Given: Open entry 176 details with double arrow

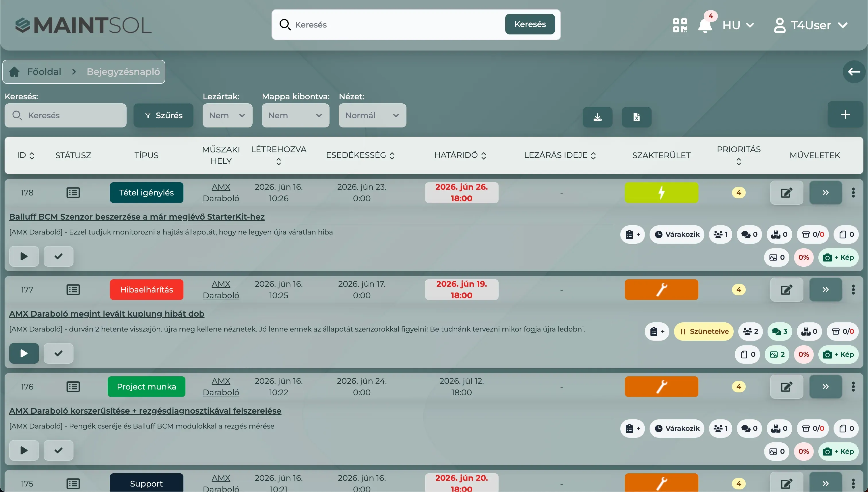Looking at the screenshot, I should click(x=826, y=387).
